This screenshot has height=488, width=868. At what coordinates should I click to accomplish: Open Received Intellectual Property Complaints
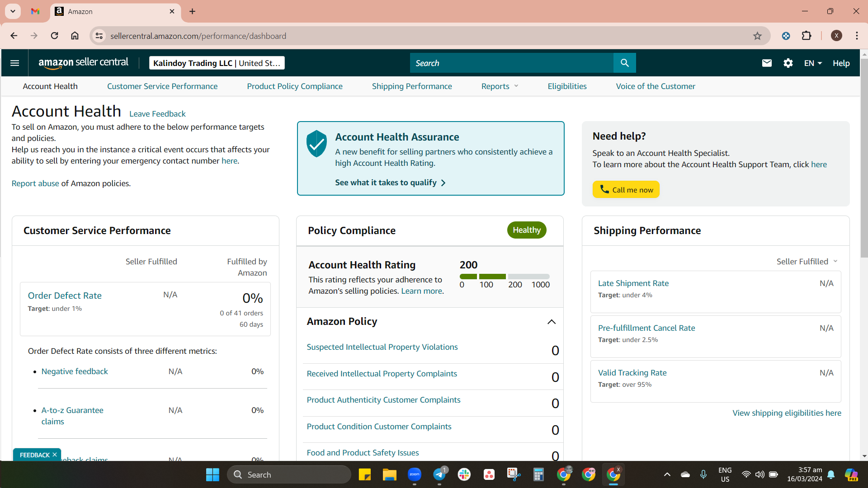tap(382, 374)
